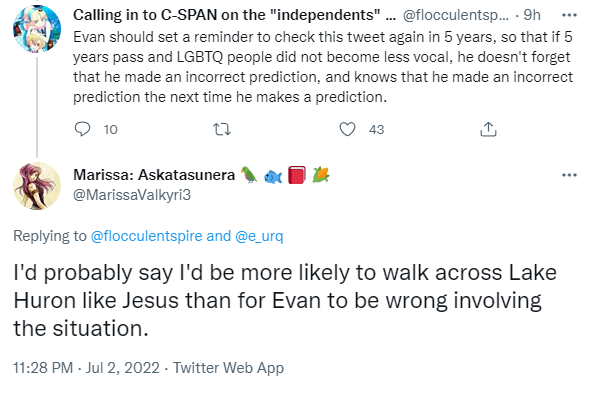The height and width of the screenshot is (394, 591).
Task: Open the C-SPAN user's avatar
Action: coord(37,29)
